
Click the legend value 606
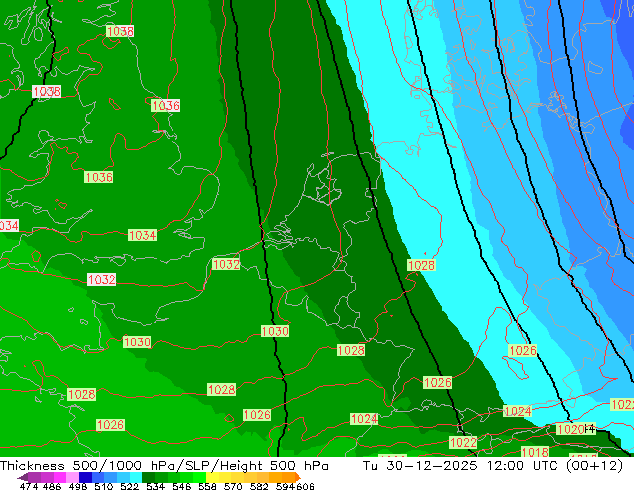click(304, 486)
